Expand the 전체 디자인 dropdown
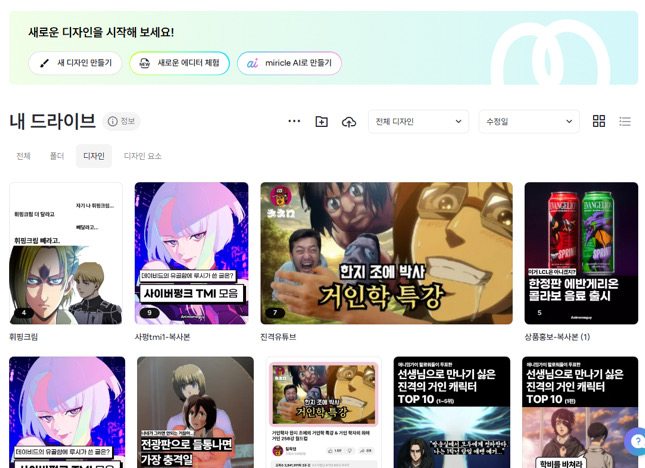The width and height of the screenshot is (645, 468). point(418,121)
